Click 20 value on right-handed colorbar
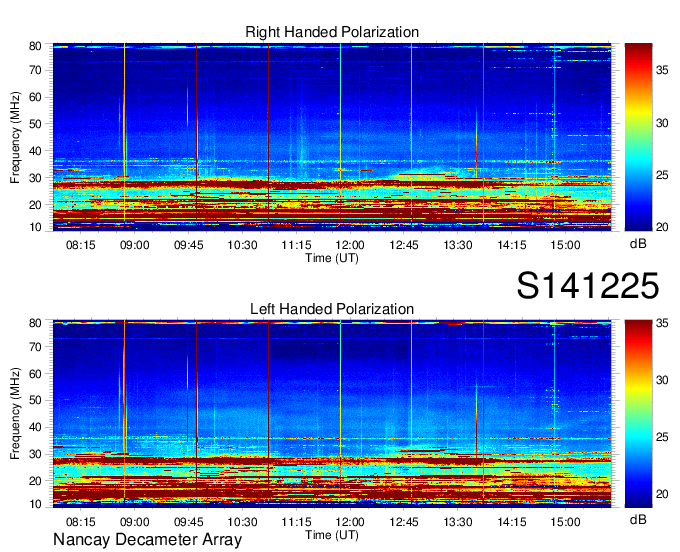This screenshot has height=552, width=680. tap(662, 227)
